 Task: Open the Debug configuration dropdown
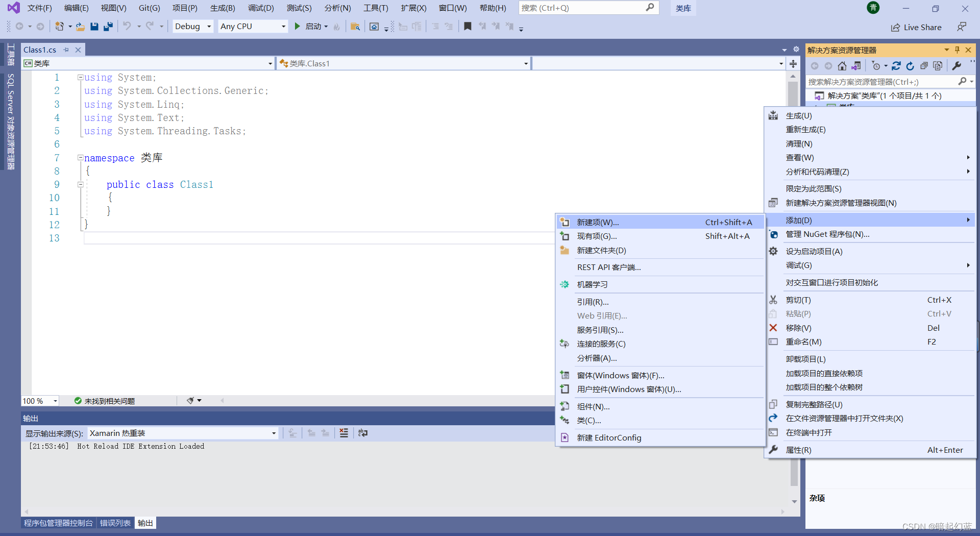click(x=192, y=26)
